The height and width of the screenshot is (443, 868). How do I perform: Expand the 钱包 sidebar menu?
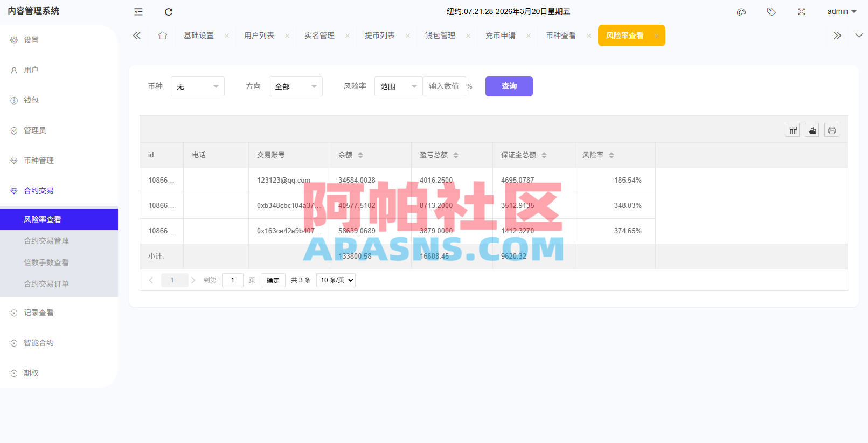(x=59, y=100)
